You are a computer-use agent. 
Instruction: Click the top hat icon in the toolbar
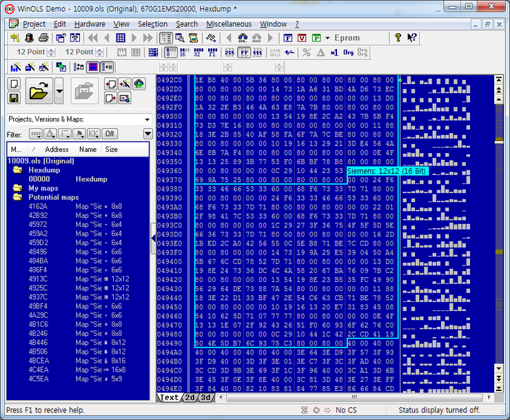pos(29,38)
